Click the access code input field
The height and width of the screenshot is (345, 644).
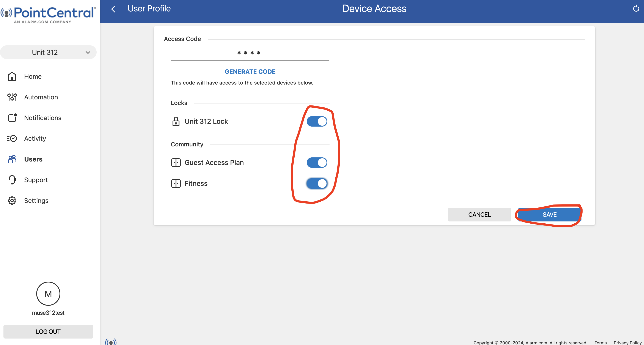point(250,53)
